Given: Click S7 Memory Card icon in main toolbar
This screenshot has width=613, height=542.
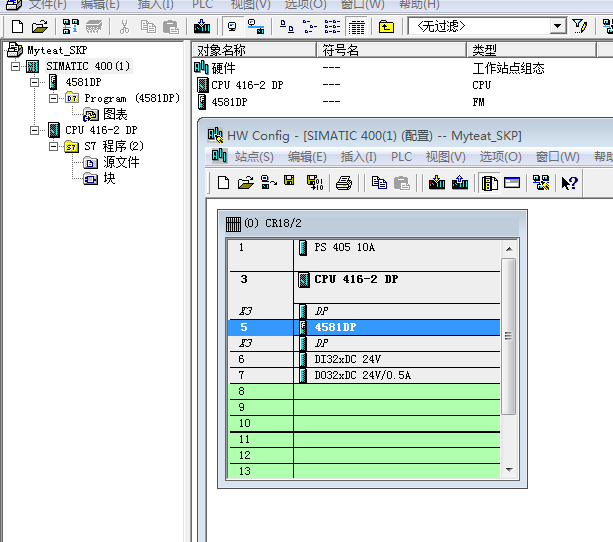Looking at the screenshot, I should [x=94, y=27].
